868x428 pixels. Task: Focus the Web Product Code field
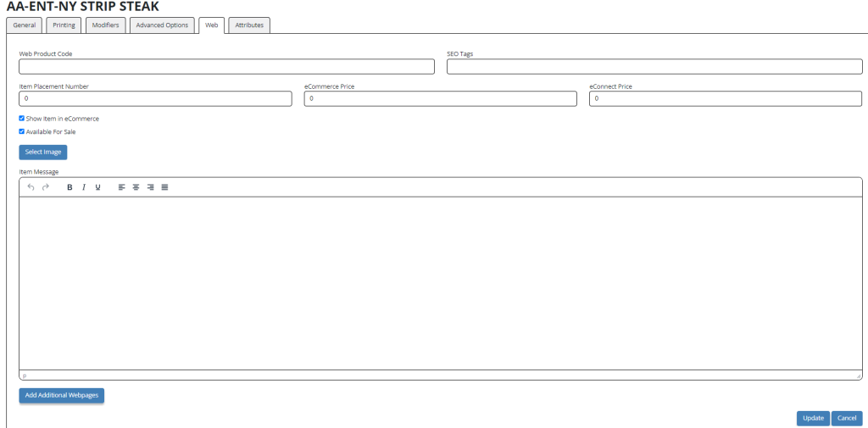click(x=227, y=67)
